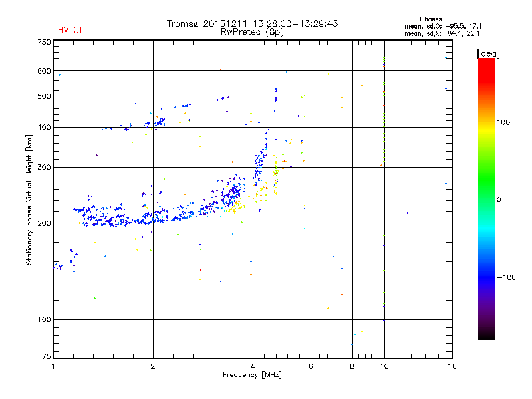The image size is (532, 399).
Task: Click the '6' frequency tick label
Action: click(x=311, y=366)
